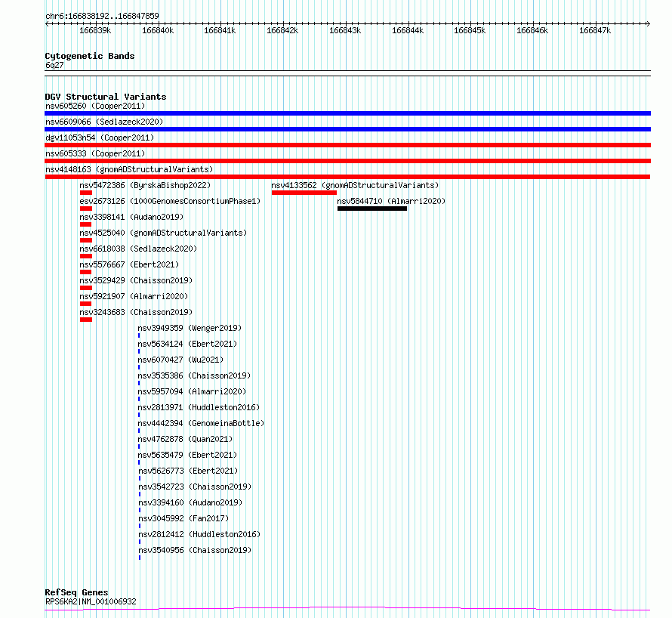Click the 166843k ruler tick label
Viewport: 672px width, 618px height.
(345, 30)
